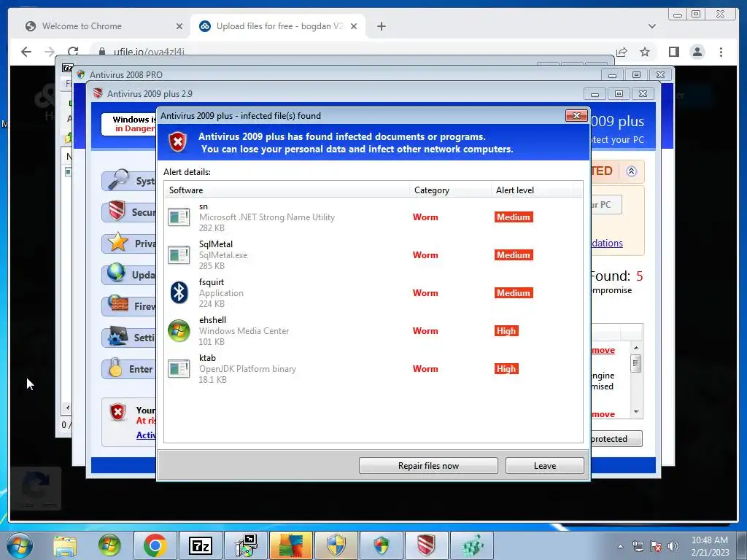
Task: Click the taskbar clock showing 10:48 AM
Action: (x=710, y=546)
